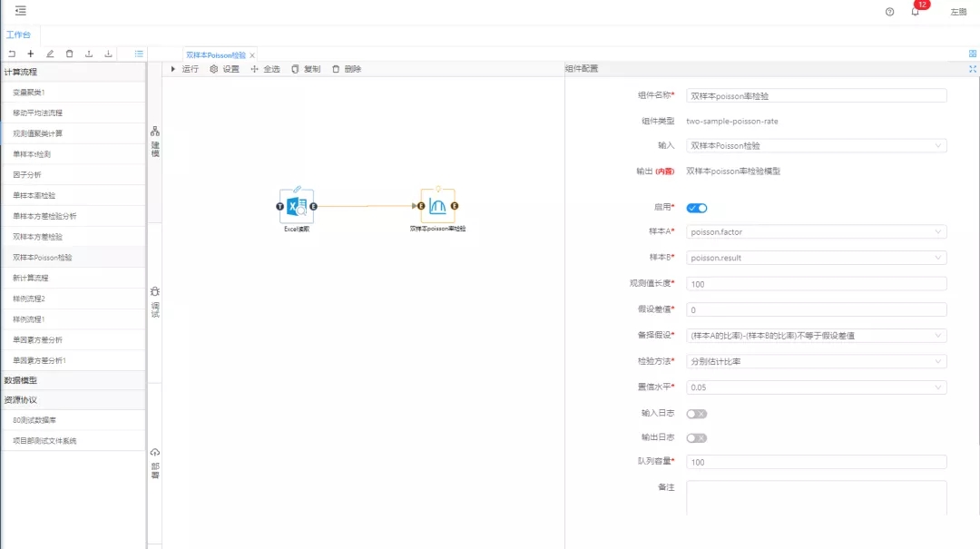Enable the 输出日志 switch
The width and height of the screenshot is (980, 549).
click(x=697, y=438)
